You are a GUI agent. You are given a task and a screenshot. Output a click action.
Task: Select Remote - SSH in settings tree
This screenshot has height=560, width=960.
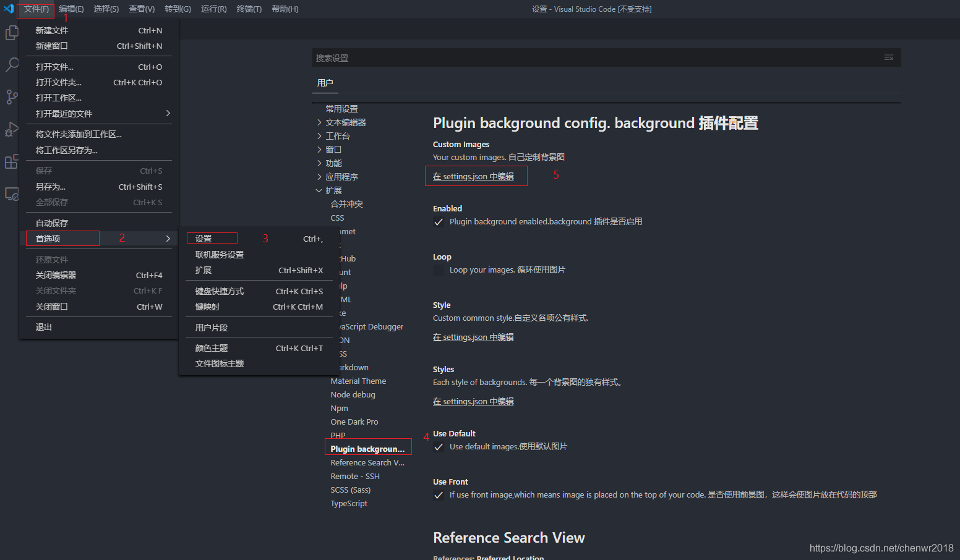coord(355,477)
